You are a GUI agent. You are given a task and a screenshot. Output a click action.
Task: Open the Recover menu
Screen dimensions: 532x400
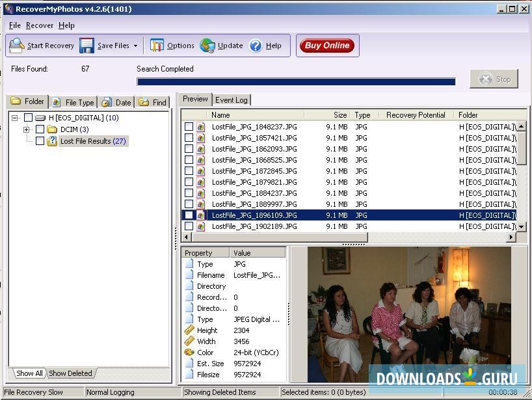point(40,25)
